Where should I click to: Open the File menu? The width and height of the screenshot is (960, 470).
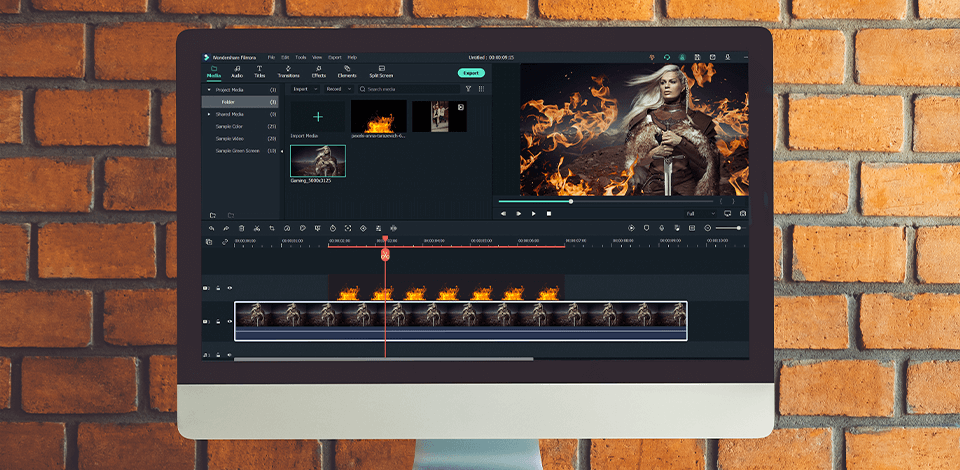tap(271, 57)
